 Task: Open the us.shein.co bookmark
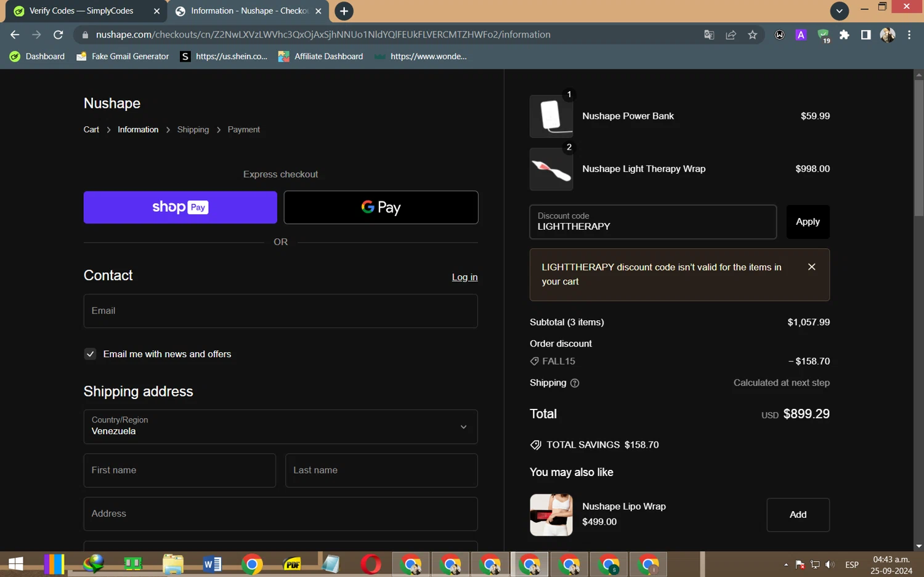click(224, 57)
